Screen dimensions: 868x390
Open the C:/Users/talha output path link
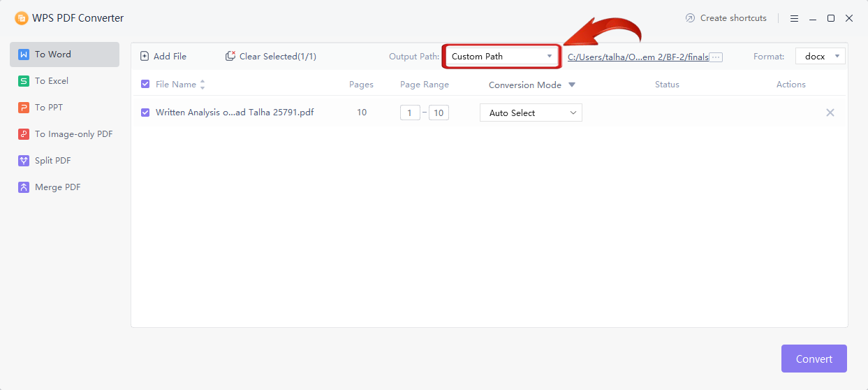[638, 57]
